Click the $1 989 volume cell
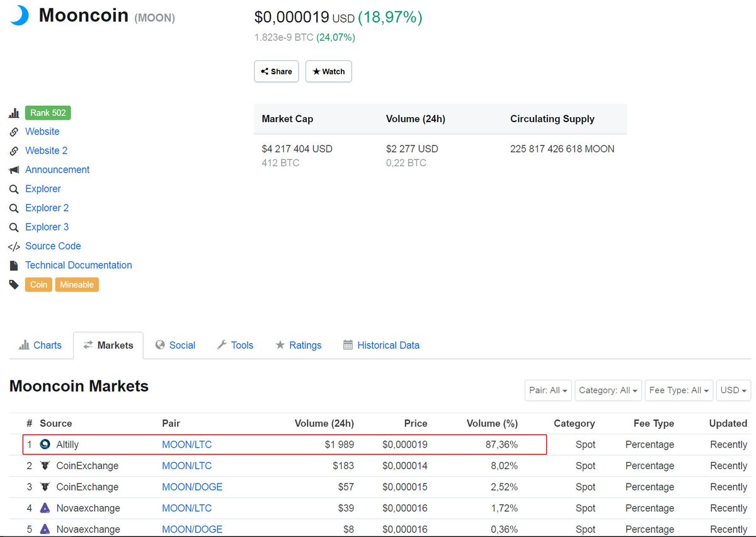Viewport: 756px width, 537px height. click(x=339, y=444)
